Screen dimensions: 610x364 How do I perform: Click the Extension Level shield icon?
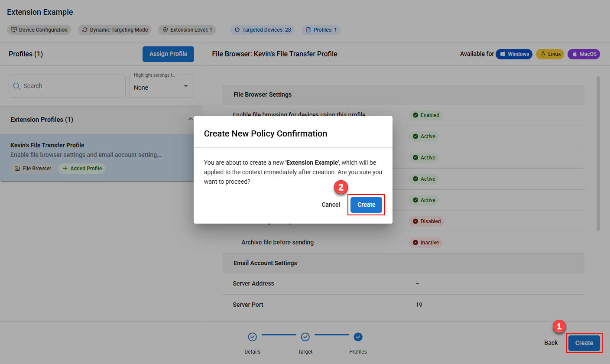tap(165, 30)
